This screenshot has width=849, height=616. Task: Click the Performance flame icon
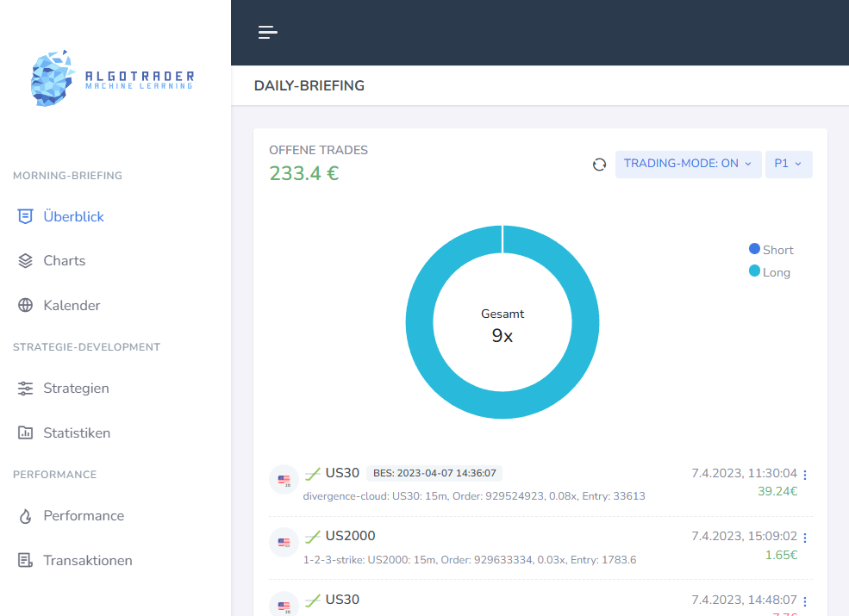click(26, 516)
